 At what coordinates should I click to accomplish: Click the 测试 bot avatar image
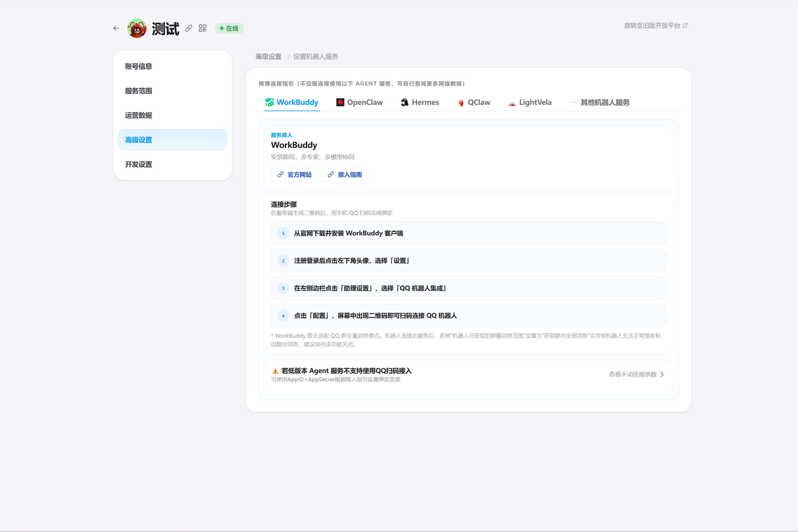(137, 28)
